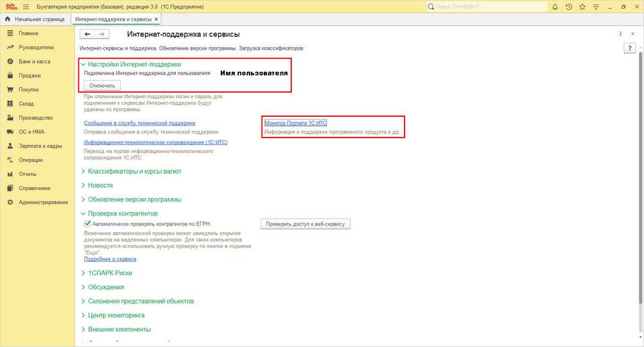Open favorites star icon

[x=582, y=7]
